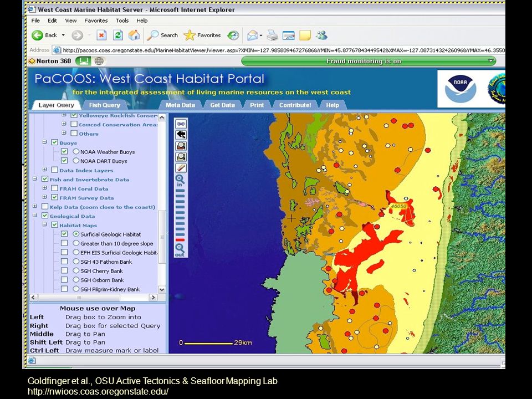
Task: Click the Print printer icon
Action: coord(272,35)
